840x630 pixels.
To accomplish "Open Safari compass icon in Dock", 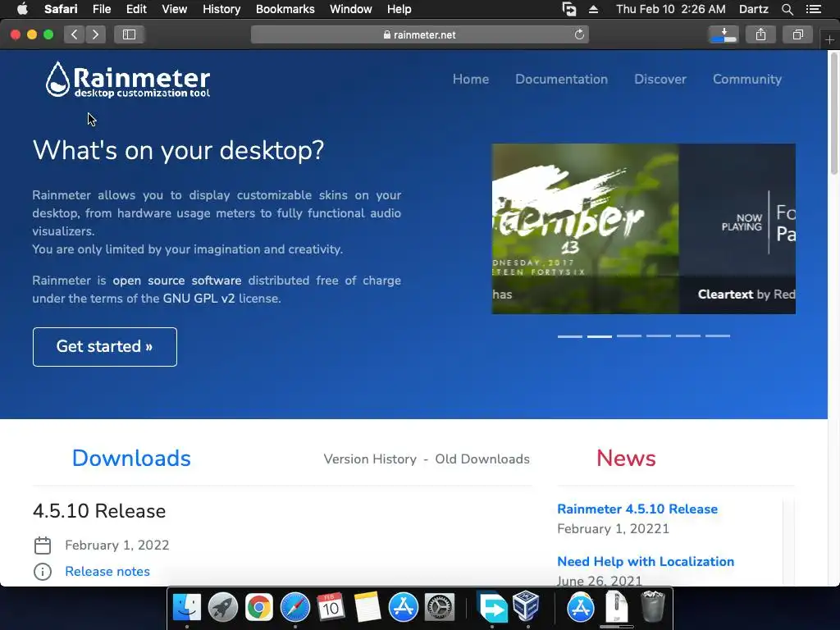I will click(295, 607).
